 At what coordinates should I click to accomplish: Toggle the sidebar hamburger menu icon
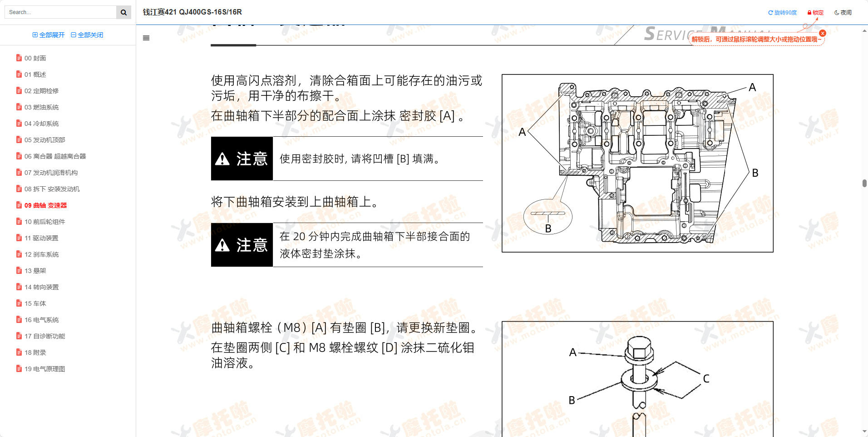coord(146,38)
